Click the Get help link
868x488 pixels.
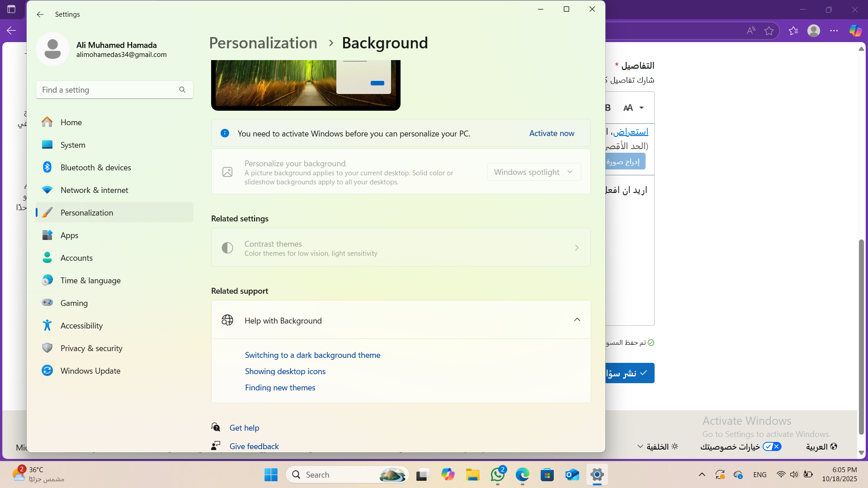click(x=244, y=427)
